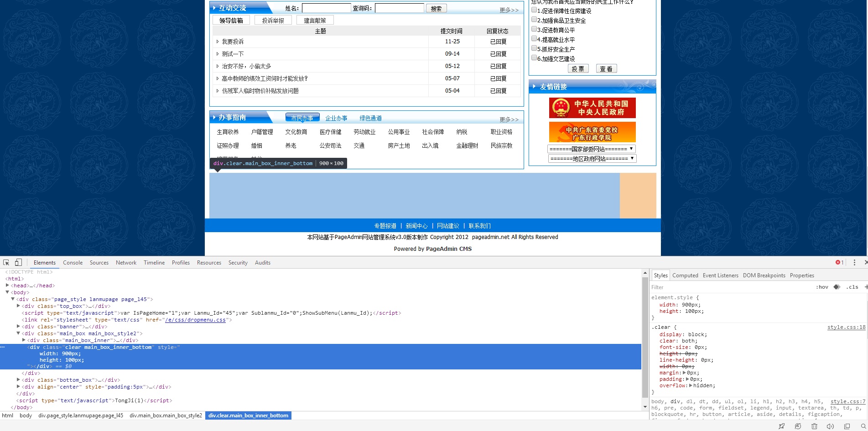Click the 查看 view results button
868x431 pixels.
[606, 69]
